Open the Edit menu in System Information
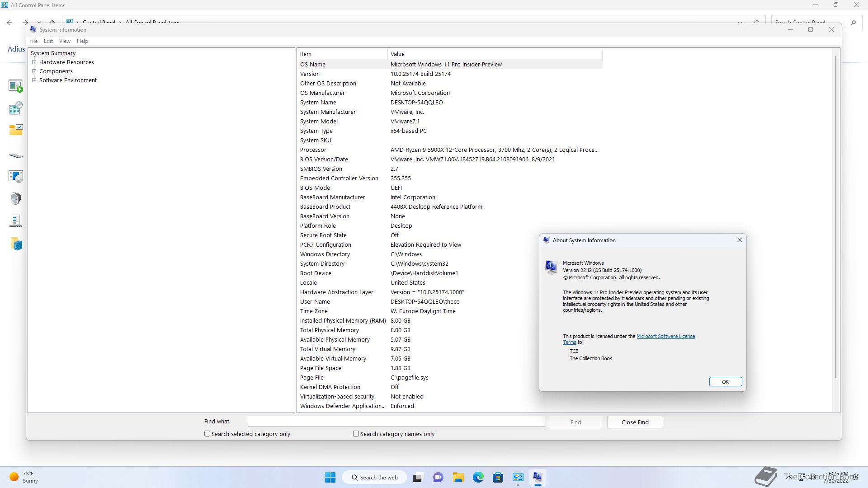 pyautogui.click(x=48, y=41)
